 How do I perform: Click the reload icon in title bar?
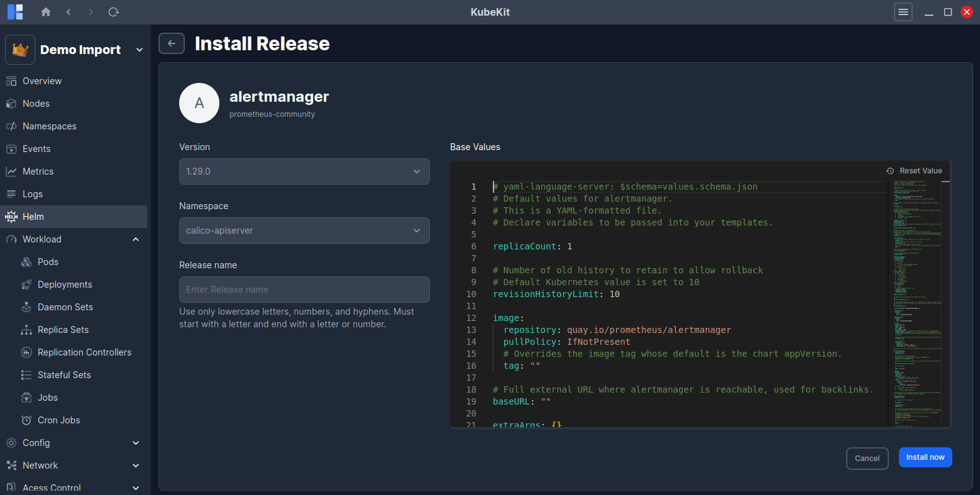[x=114, y=12]
